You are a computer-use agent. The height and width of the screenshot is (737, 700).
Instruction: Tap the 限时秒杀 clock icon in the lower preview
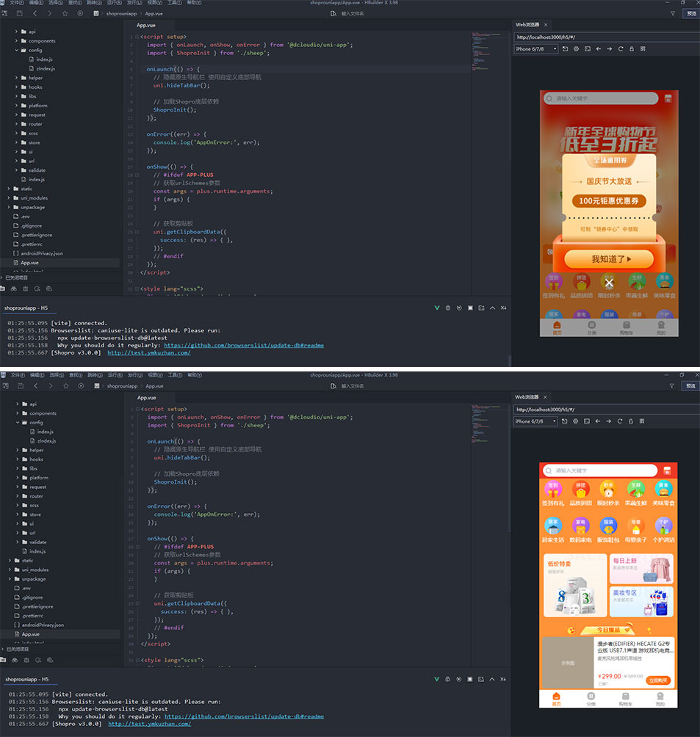(x=608, y=489)
